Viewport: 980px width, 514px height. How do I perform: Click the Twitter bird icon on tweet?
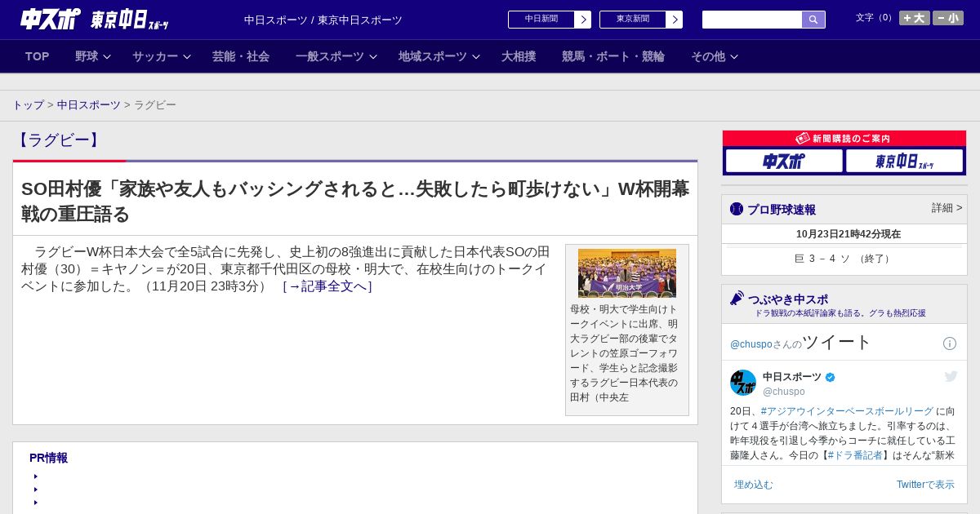(x=951, y=376)
